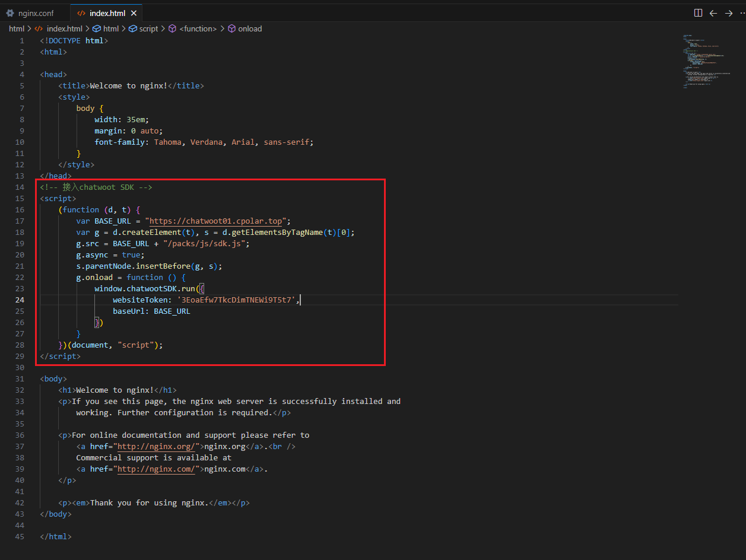Click the chatwoot01.cpolar.top URL in code

coord(216,221)
